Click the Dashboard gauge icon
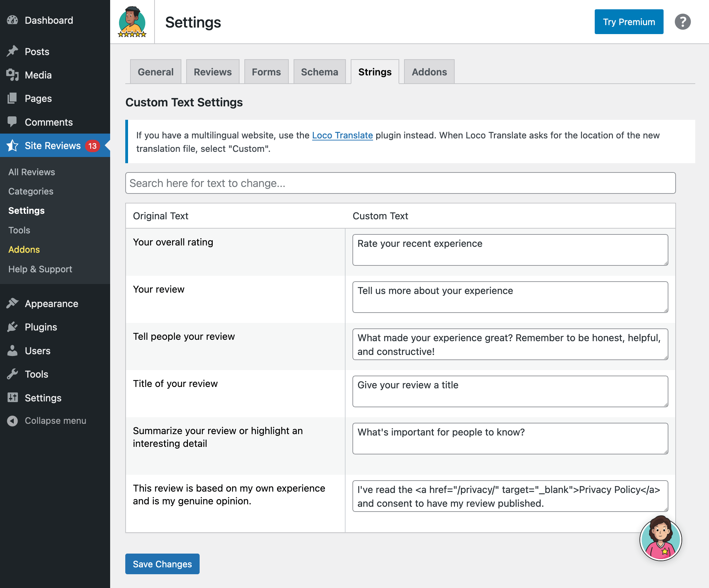 (x=12, y=20)
